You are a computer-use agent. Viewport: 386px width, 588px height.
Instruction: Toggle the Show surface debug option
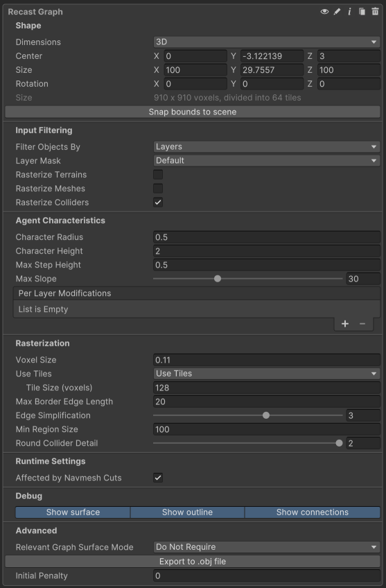[x=73, y=512]
